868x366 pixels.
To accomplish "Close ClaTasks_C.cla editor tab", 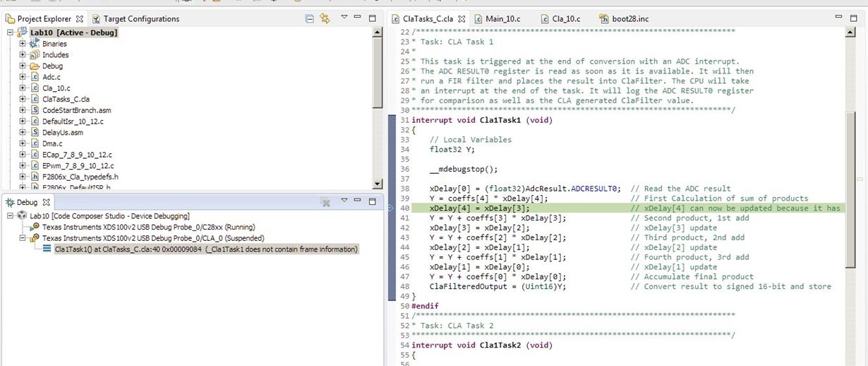I will (x=461, y=19).
